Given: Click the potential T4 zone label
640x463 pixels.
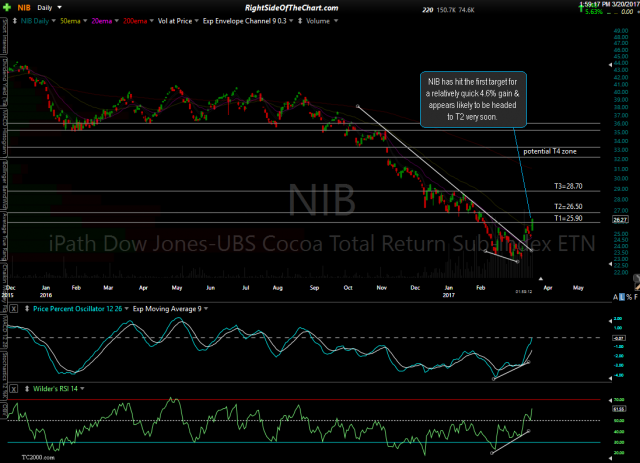Looking at the screenshot, I should click(x=550, y=151).
